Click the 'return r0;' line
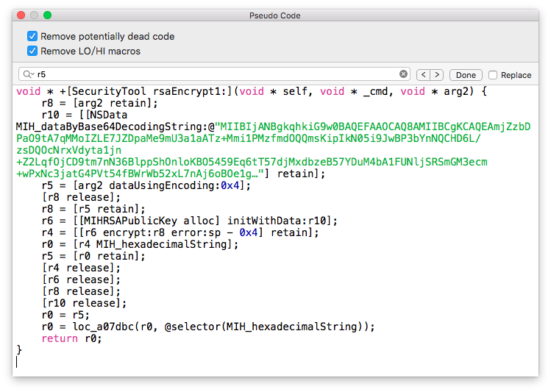Image resolution: width=551 pixels, height=392 pixels. (x=71, y=338)
